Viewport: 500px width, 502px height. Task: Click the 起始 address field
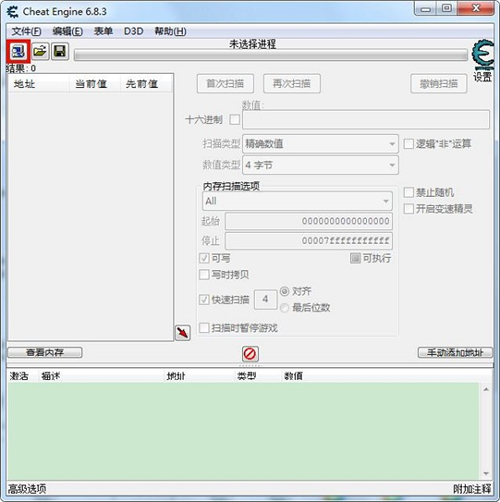click(x=309, y=221)
